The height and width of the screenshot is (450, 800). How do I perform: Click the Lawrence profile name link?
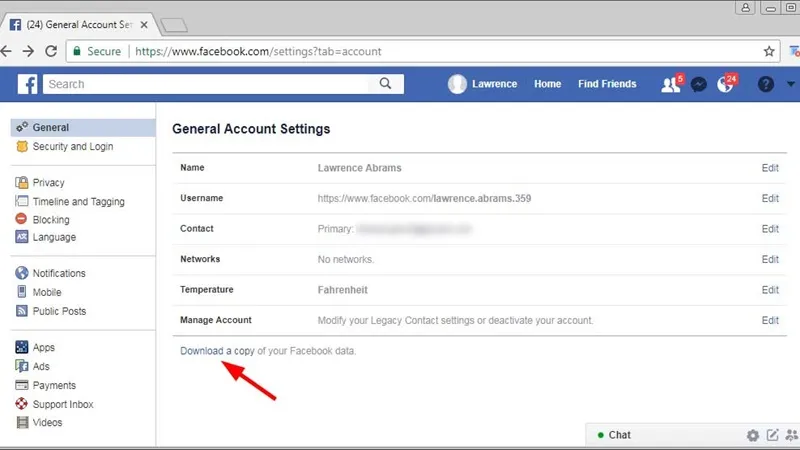494,84
